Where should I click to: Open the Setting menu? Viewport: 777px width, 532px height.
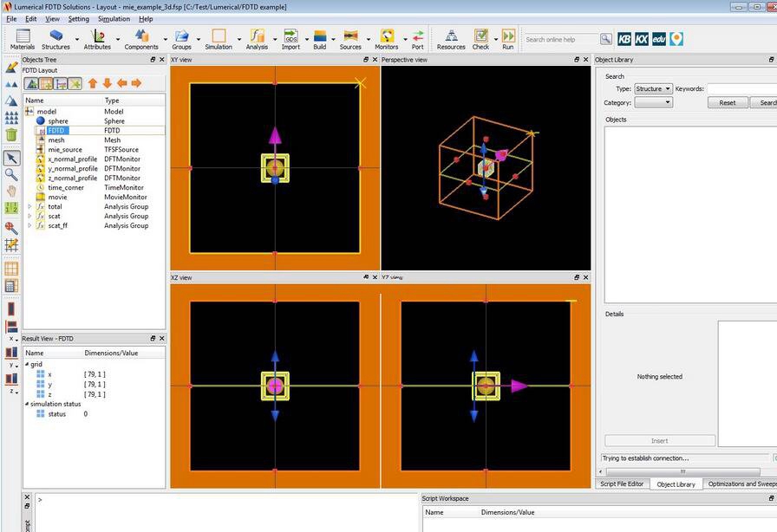(78, 19)
